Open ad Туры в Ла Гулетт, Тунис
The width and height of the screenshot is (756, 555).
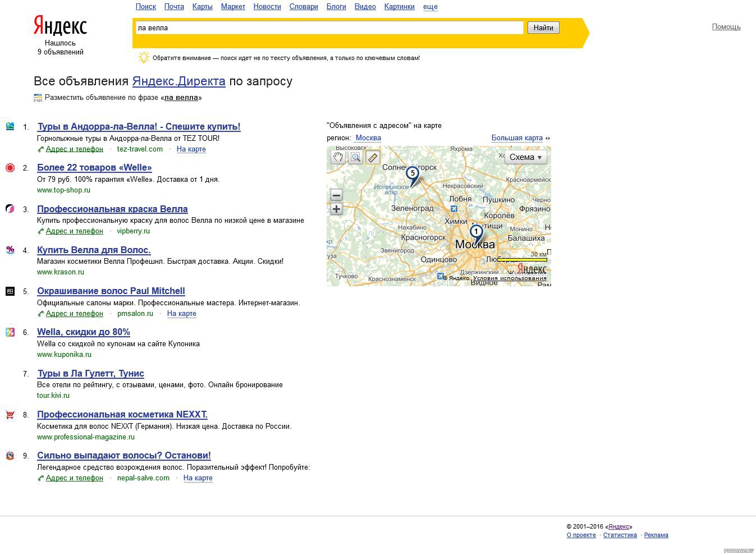click(x=90, y=374)
